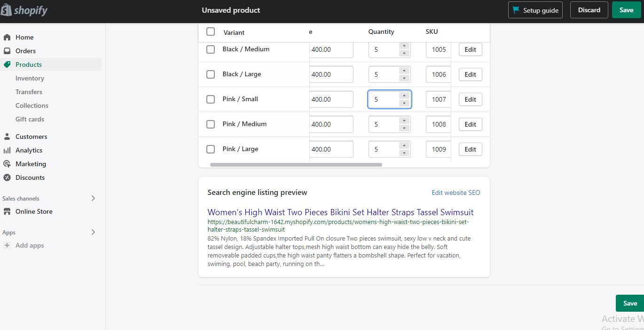Image resolution: width=644 pixels, height=330 pixels.
Task: Click the Orders inbox icon
Action: pyautogui.click(x=7, y=51)
